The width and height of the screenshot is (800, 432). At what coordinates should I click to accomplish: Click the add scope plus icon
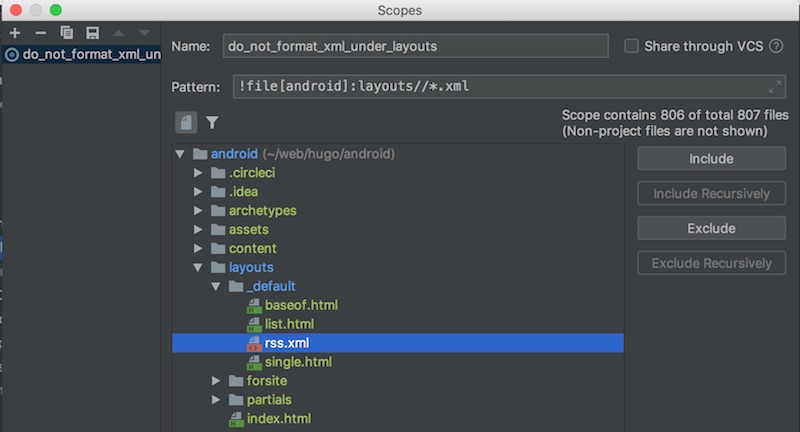(x=15, y=33)
